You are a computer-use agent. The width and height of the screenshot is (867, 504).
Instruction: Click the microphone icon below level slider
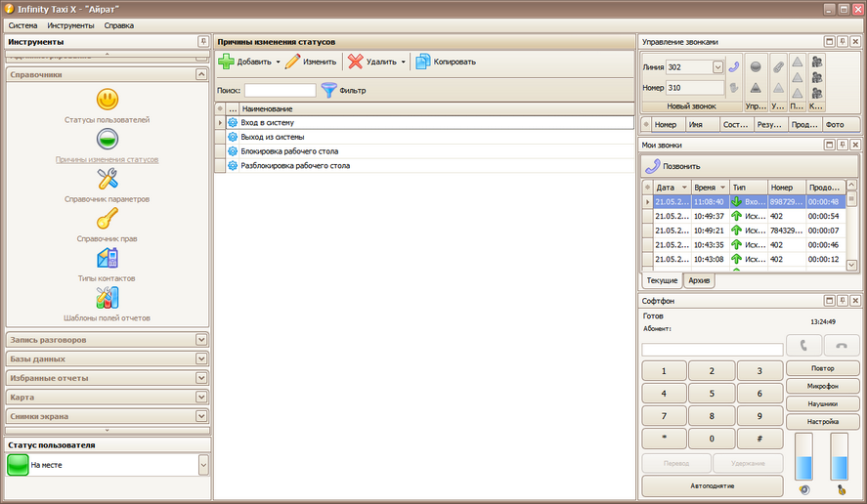(x=841, y=489)
